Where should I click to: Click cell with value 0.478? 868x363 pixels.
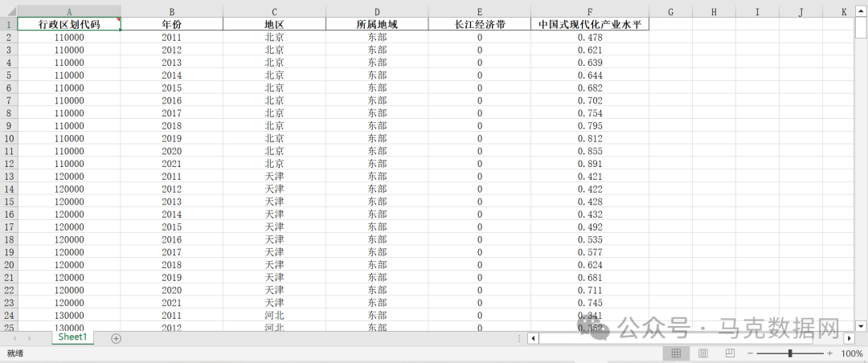click(x=590, y=37)
